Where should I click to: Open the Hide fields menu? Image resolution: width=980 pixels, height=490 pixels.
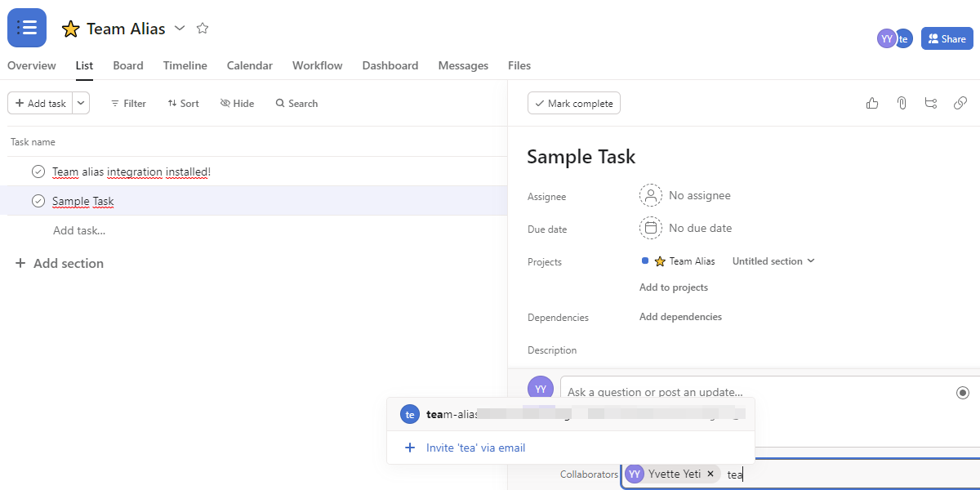(x=237, y=104)
